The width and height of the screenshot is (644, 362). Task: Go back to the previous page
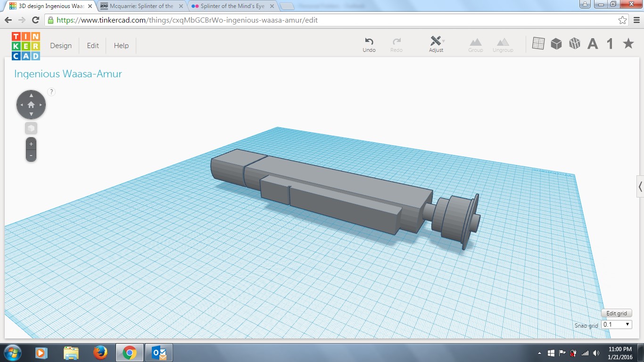[x=8, y=20]
